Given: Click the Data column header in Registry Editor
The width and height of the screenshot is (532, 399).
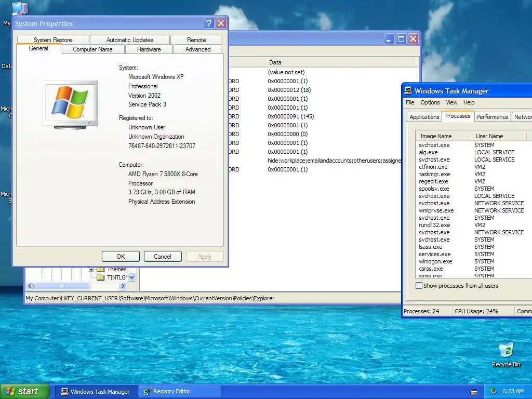Looking at the screenshot, I should tap(339, 62).
